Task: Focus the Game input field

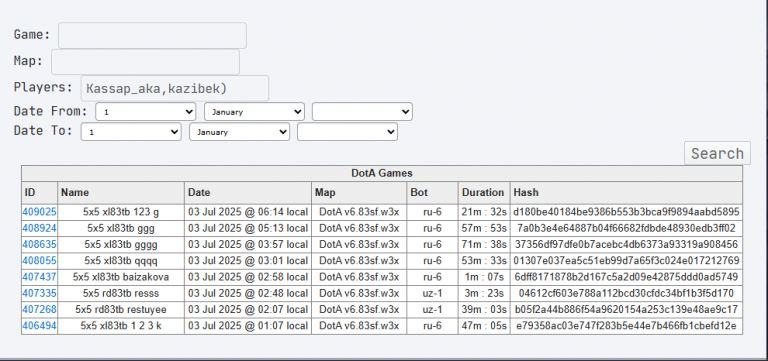Action: (x=152, y=35)
